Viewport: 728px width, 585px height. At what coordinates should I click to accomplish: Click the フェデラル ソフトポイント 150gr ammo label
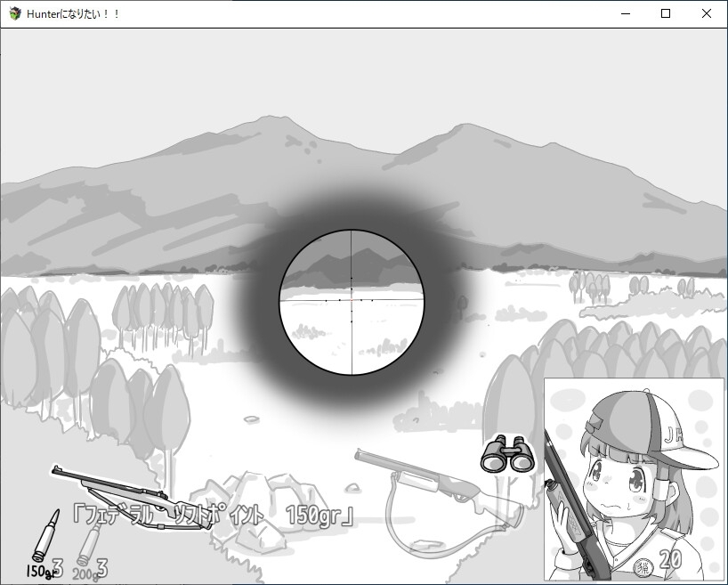click(214, 515)
